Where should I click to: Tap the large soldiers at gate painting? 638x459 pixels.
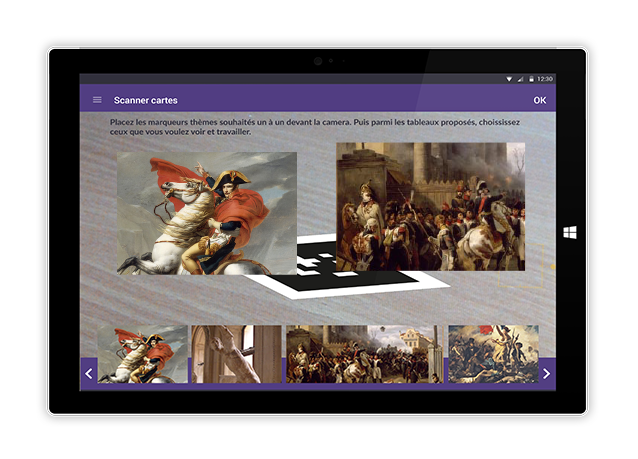(430, 206)
